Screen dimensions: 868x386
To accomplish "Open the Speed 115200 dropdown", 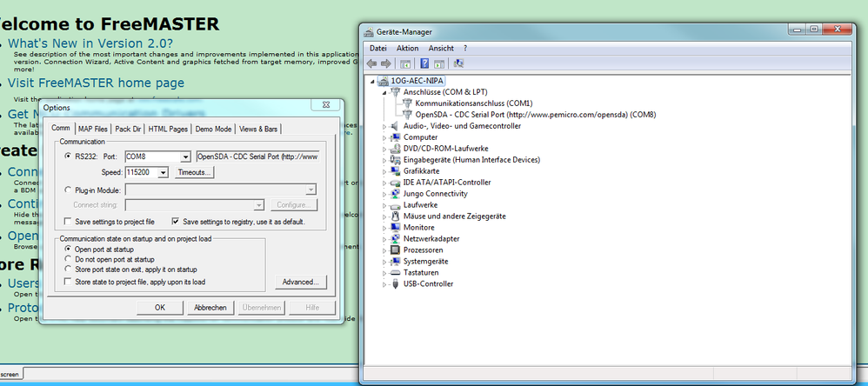I will click(163, 172).
